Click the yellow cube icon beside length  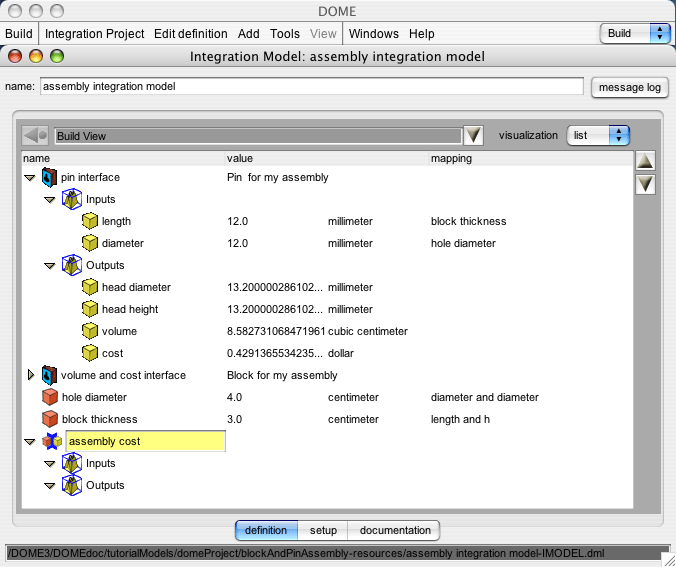click(x=90, y=221)
